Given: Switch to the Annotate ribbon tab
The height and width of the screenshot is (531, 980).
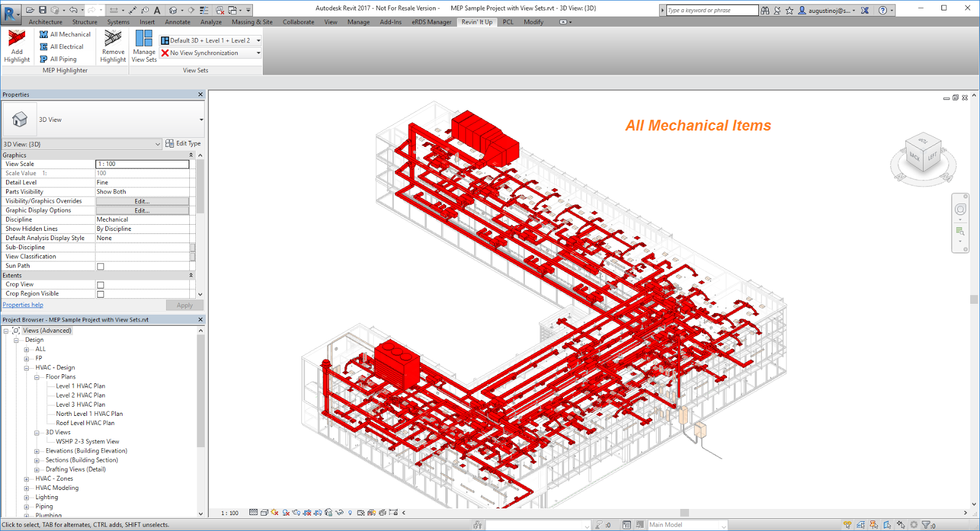Looking at the screenshot, I should 178,22.
